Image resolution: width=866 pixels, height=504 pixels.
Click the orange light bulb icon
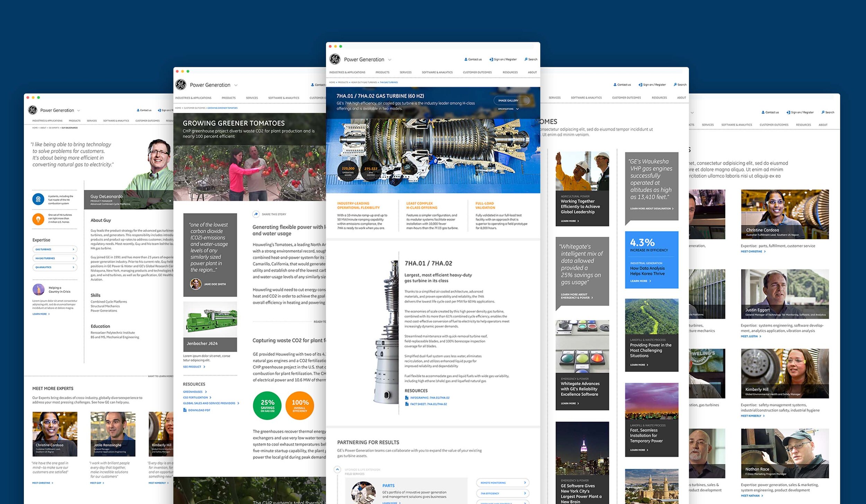tap(38, 219)
